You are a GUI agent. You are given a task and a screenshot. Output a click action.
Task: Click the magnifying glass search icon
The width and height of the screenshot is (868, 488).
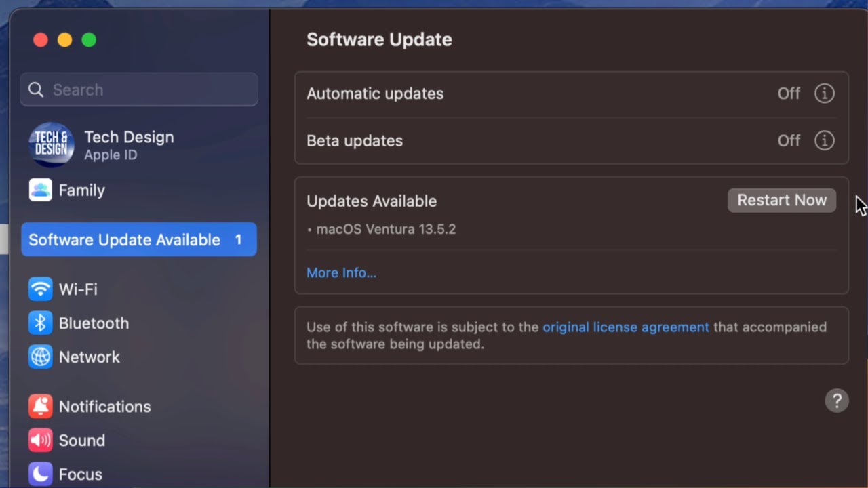pos(37,90)
